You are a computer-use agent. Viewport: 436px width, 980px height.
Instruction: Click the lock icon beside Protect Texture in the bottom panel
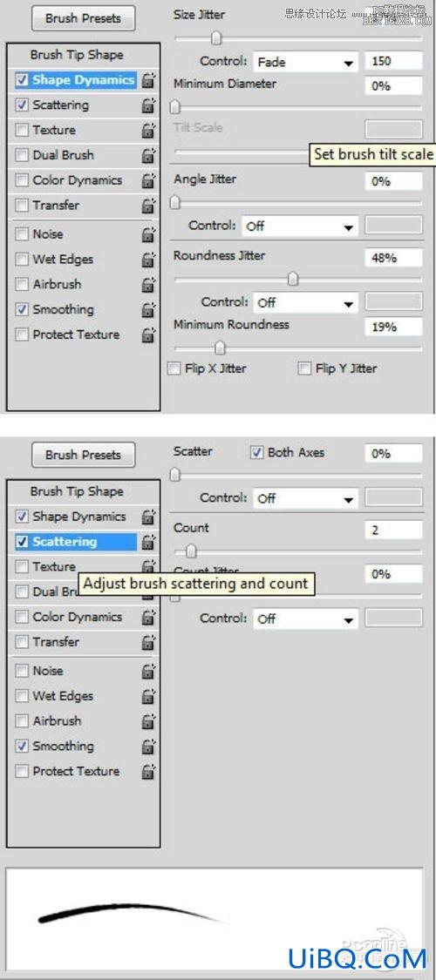pyautogui.click(x=147, y=771)
